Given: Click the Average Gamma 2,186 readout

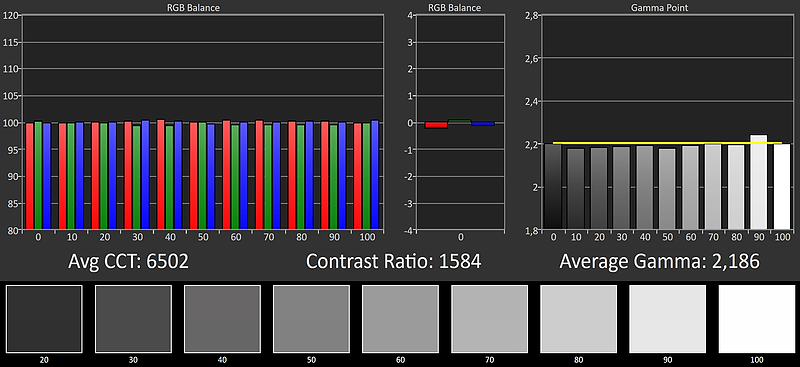Looking at the screenshot, I should (x=659, y=261).
